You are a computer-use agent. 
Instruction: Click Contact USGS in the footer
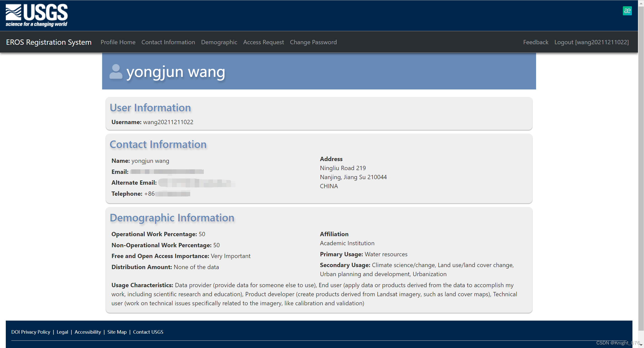click(x=148, y=332)
